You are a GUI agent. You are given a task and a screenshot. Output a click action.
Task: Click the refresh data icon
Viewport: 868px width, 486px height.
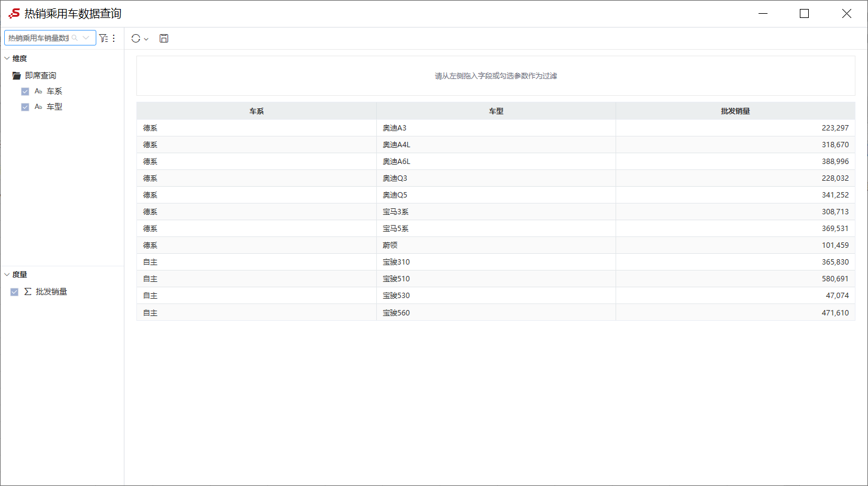[136, 38]
